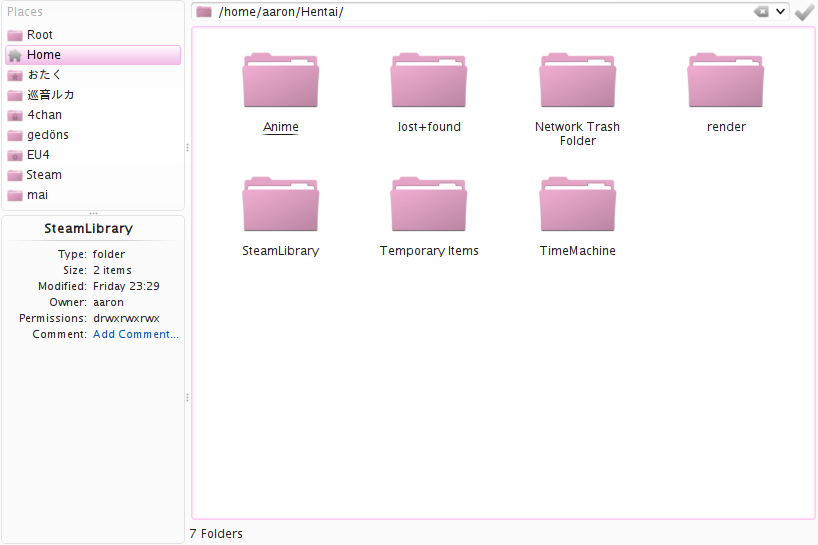Viewport: 818px width, 545px height.
Task: Open the おたく bookmark in Places
Action: pyautogui.click(x=93, y=75)
